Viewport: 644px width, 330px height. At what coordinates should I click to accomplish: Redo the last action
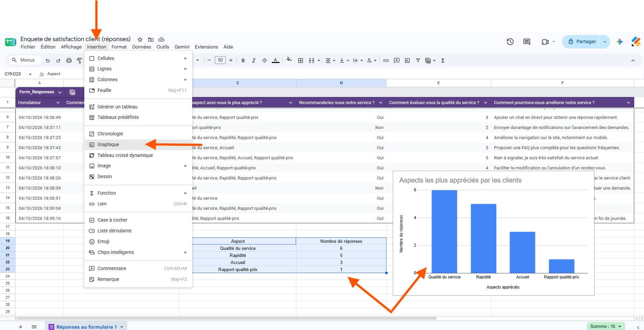coord(58,61)
